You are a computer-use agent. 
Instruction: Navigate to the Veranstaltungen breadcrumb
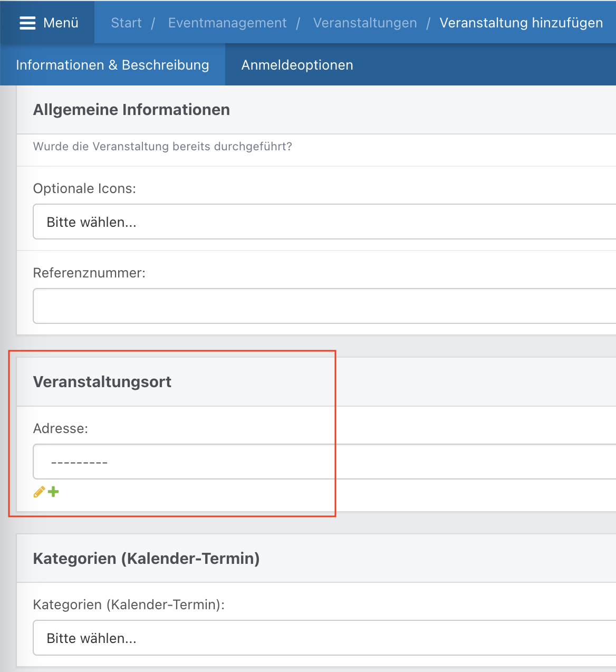tap(365, 23)
